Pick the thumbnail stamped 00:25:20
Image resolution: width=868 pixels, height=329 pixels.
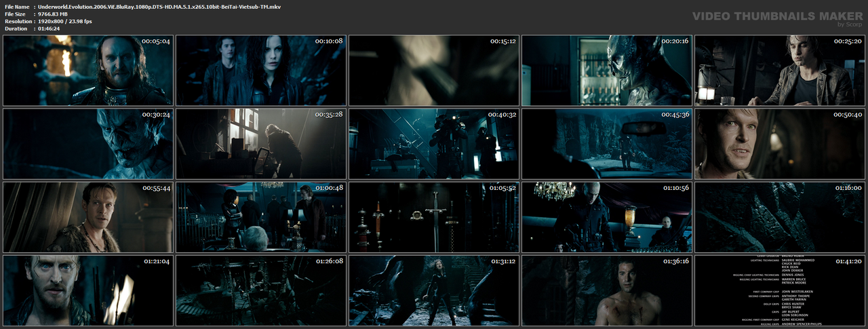tap(779, 71)
